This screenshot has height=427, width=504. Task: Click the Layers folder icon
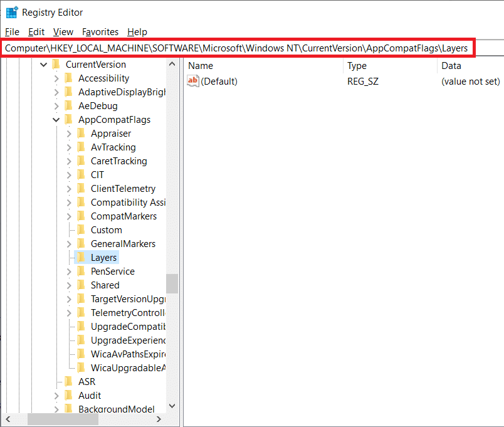[81, 258]
